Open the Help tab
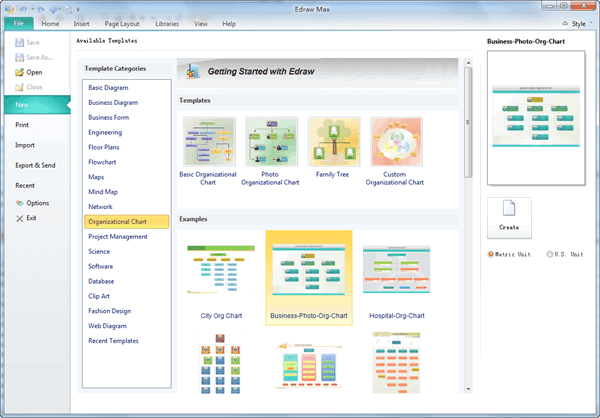The width and height of the screenshot is (600, 418). tap(229, 24)
